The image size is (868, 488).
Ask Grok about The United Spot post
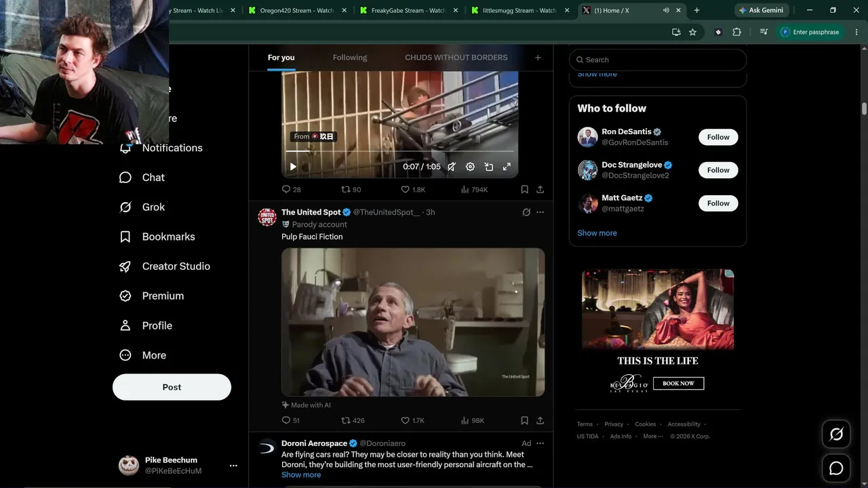(x=526, y=212)
